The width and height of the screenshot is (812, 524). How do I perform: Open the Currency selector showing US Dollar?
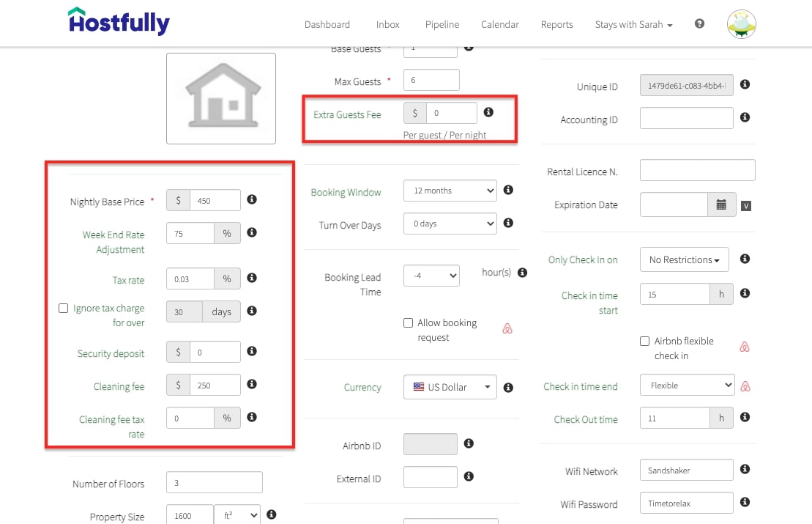point(450,387)
